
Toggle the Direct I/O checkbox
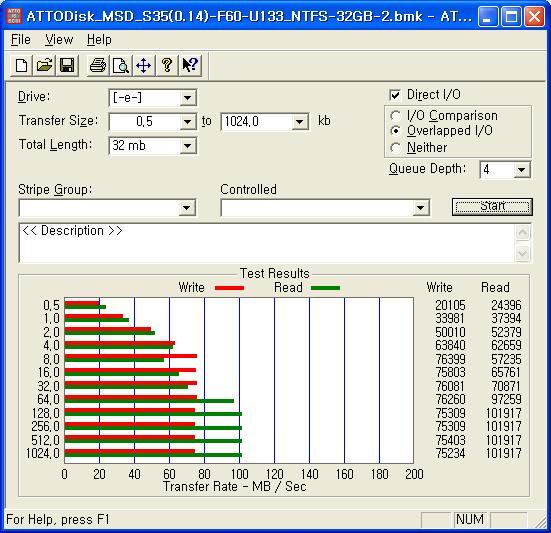(x=395, y=95)
